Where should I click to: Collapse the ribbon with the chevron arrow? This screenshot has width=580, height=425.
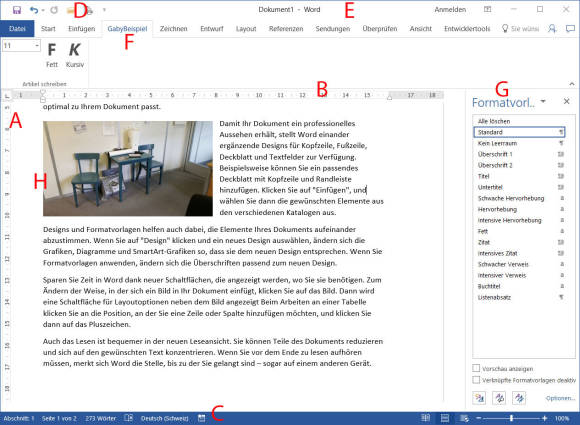pyautogui.click(x=572, y=84)
